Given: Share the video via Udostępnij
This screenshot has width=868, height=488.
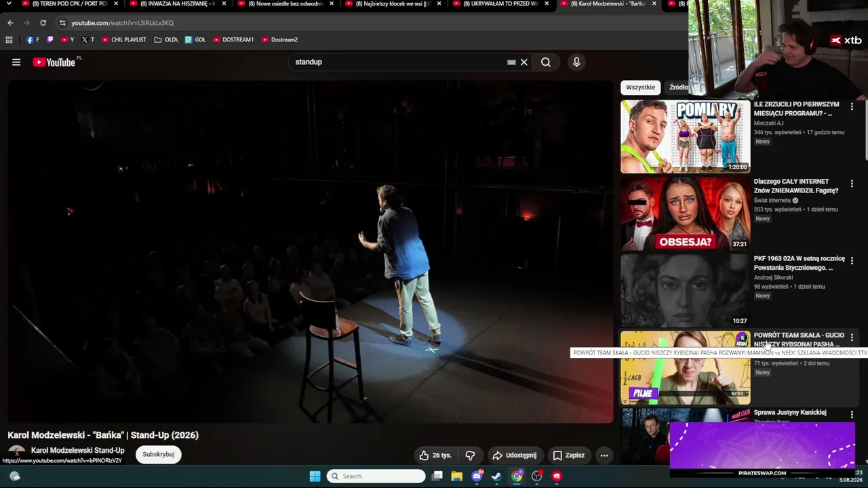Looking at the screenshot, I should [514, 455].
